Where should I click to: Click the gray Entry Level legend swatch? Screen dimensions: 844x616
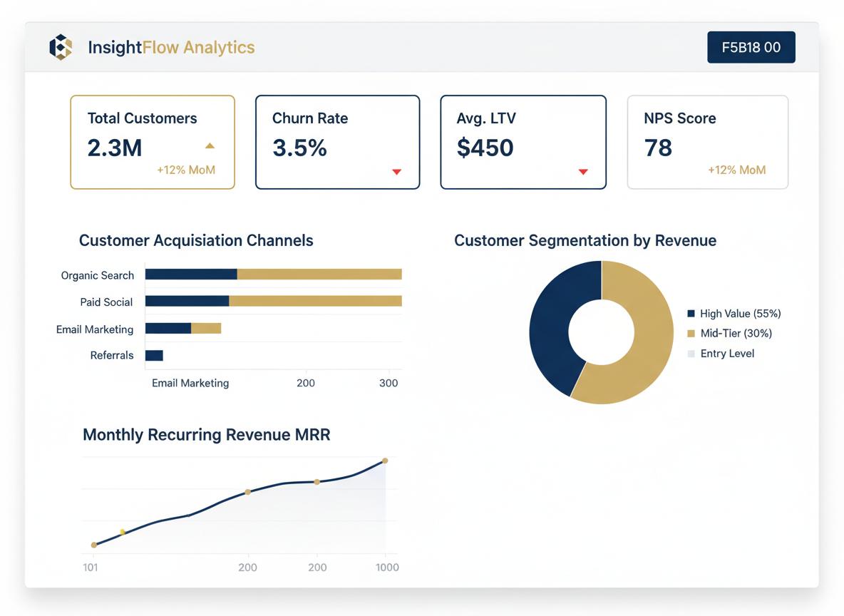point(691,354)
